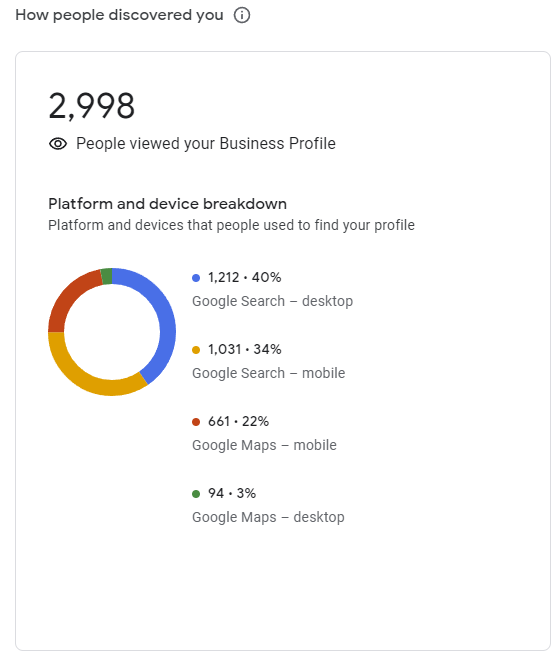The width and height of the screenshot is (557, 662).
Task: Click the 1,212 · 40% statistic
Action: (x=245, y=277)
